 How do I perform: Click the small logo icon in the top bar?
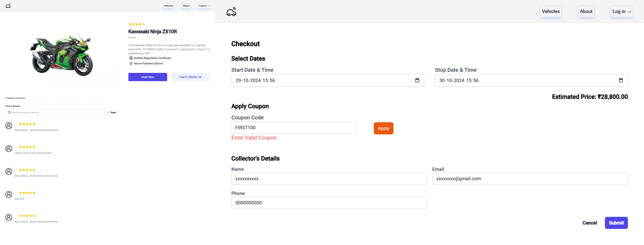pos(8,6)
